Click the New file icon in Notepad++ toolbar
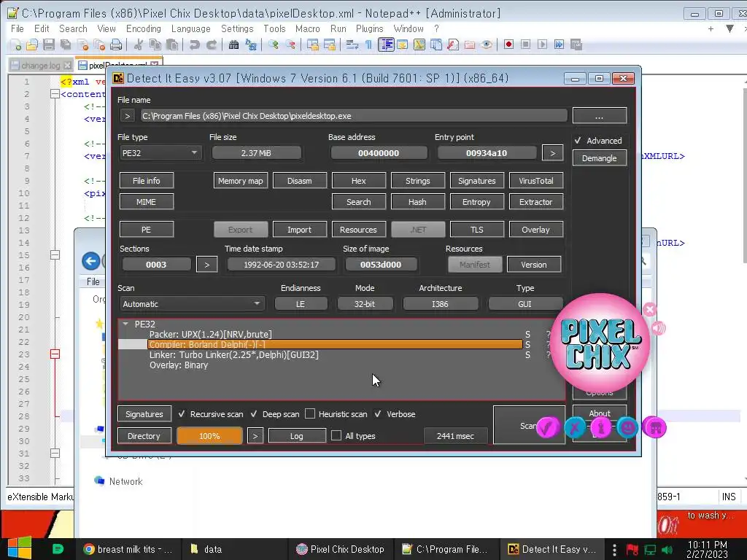 click(16, 44)
